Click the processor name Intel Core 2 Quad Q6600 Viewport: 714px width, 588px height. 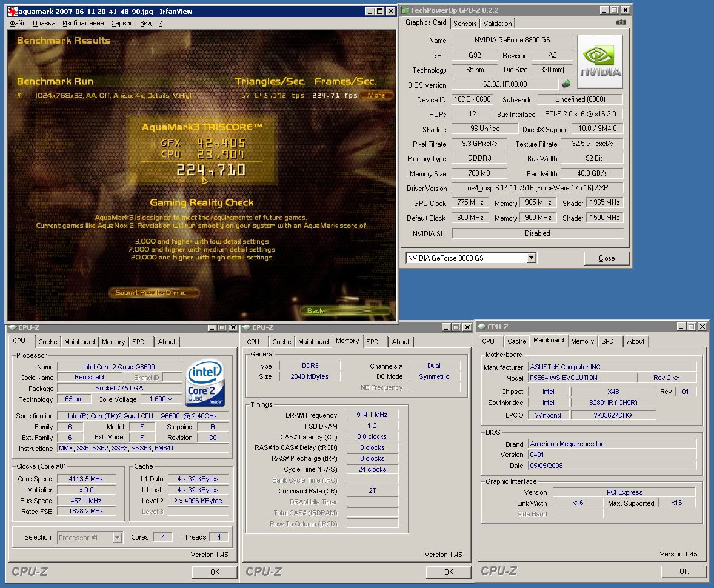tap(119, 367)
